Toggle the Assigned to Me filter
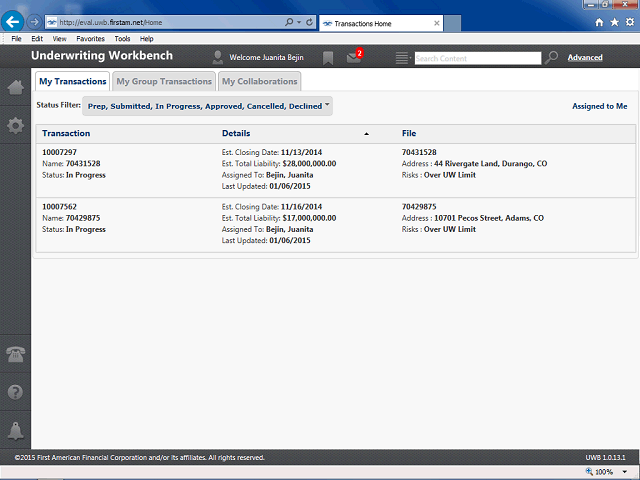640x480 pixels. 600,106
